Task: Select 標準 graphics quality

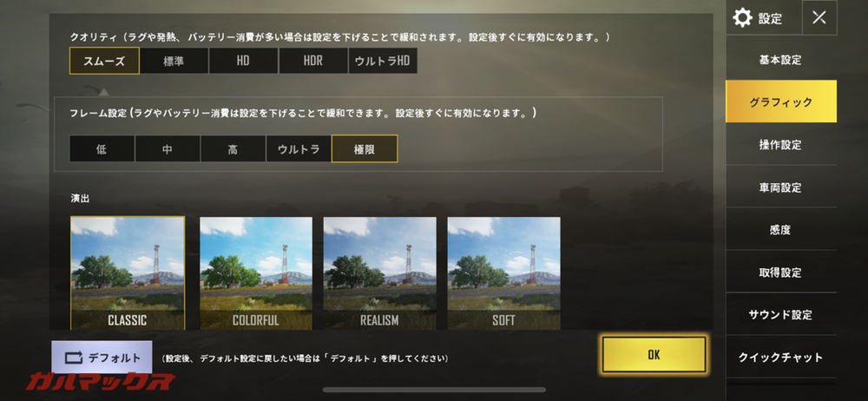Action: tap(174, 61)
